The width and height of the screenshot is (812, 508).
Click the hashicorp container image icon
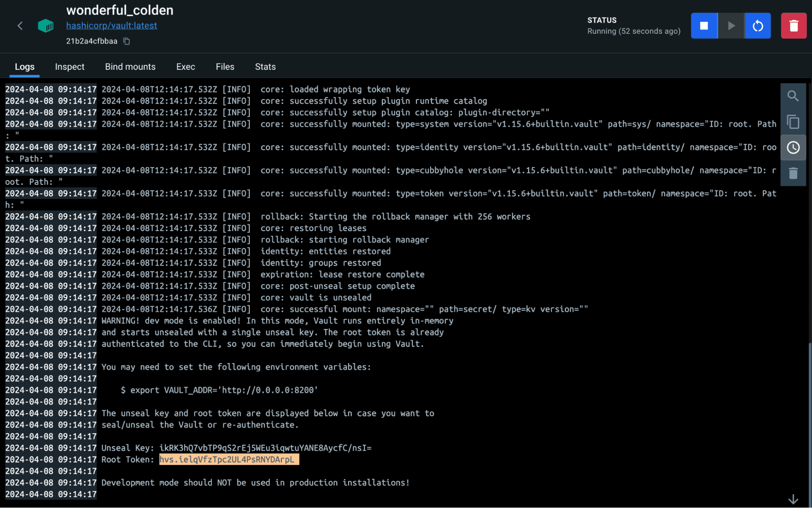45,26
